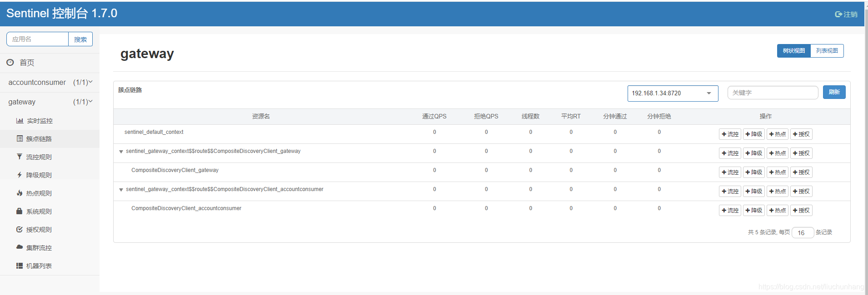
Task: Add 授权 rule for CompositeDiscoveryClient_accountconsumer child row
Action: click(801, 211)
